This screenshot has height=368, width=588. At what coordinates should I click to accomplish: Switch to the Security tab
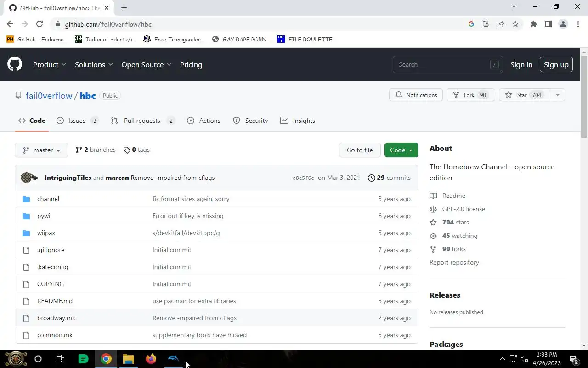click(250, 121)
